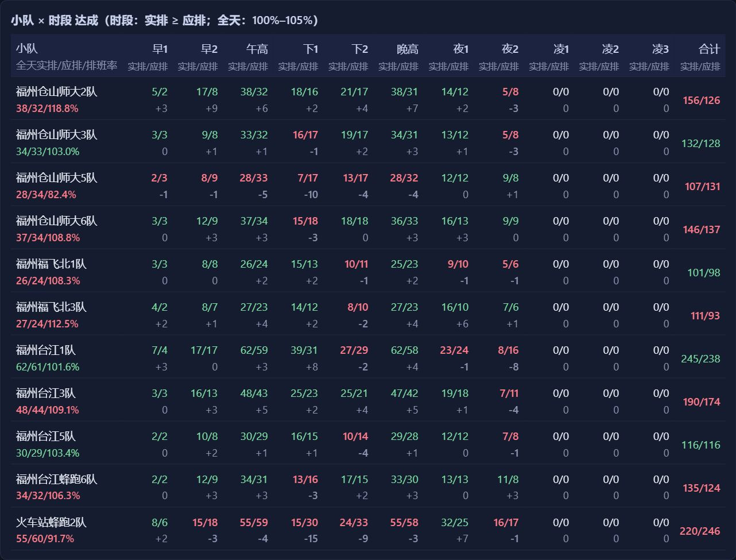This screenshot has height=560, width=736.
Task: Click the 7/17 cell in 师大5队 row
Action: 308,177
